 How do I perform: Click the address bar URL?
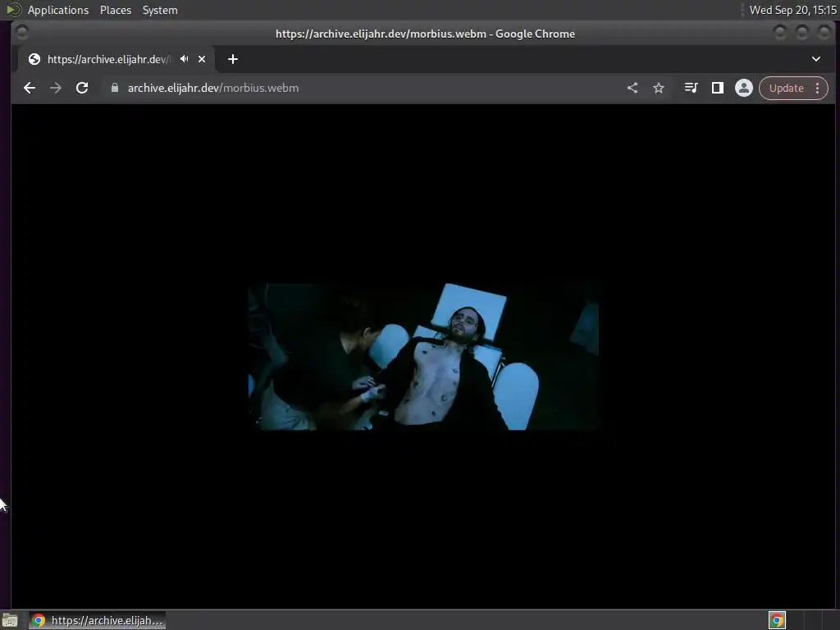tap(213, 88)
